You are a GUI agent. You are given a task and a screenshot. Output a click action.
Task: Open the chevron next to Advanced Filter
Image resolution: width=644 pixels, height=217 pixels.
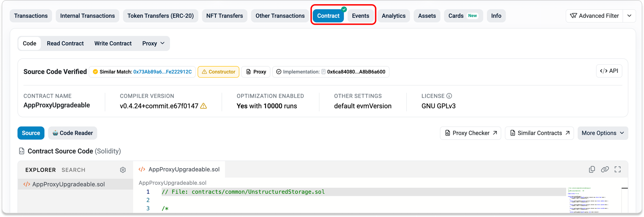click(629, 16)
